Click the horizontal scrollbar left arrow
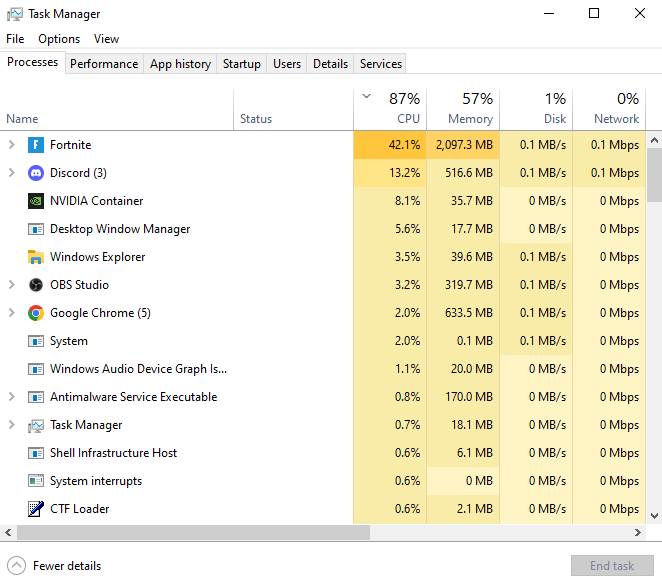 [x=8, y=533]
